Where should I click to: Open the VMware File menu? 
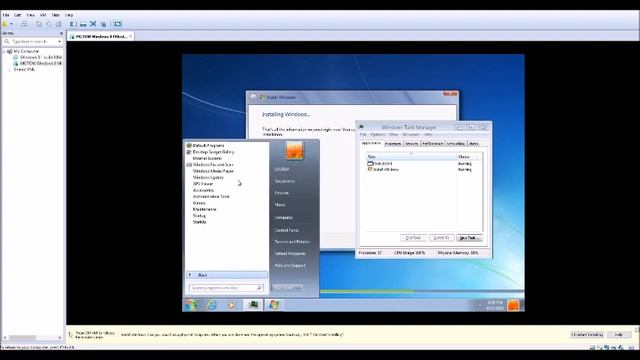coord(6,15)
